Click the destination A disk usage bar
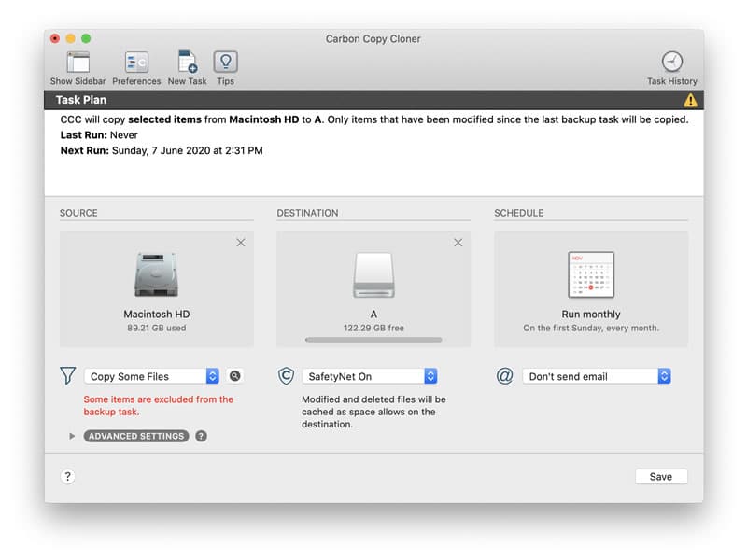 (373, 340)
